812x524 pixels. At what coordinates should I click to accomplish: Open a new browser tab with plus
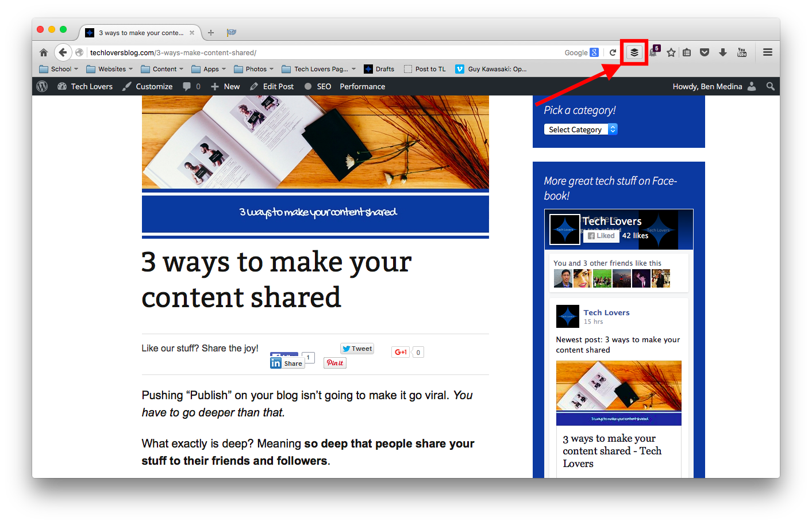click(x=211, y=33)
